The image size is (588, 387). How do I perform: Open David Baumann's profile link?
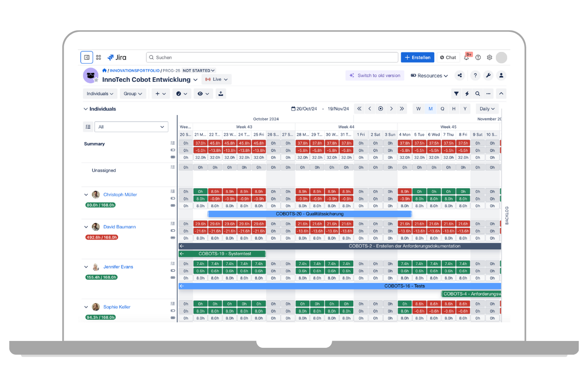(x=120, y=227)
